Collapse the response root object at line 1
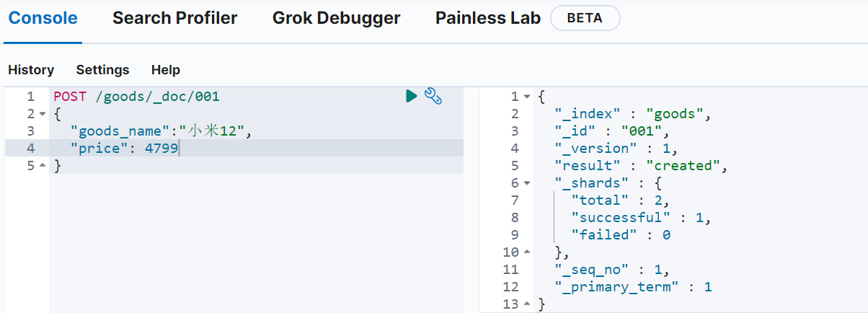 (x=527, y=97)
